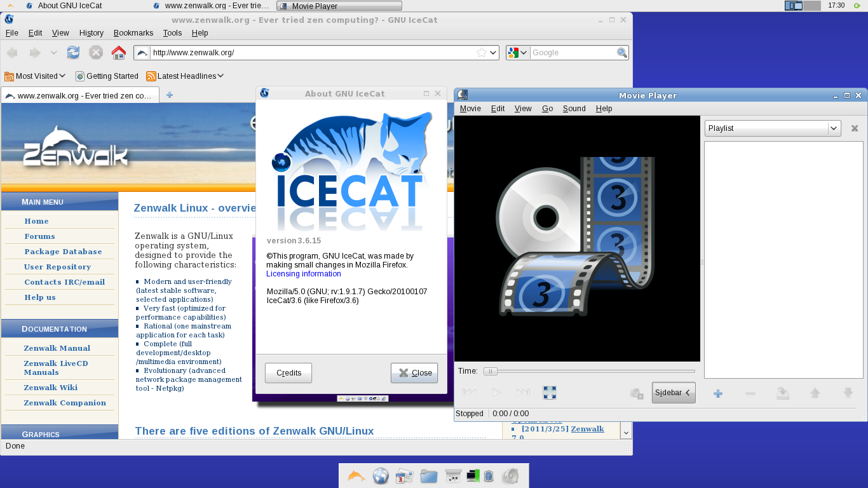
Task: Open the Zenwalk Wiki documentation link
Action: (51, 388)
